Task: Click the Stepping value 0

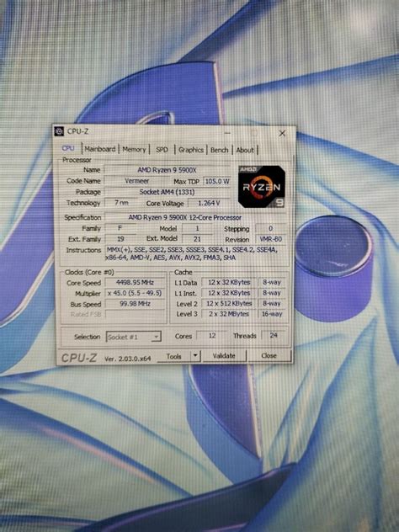Action: [270, 228]
